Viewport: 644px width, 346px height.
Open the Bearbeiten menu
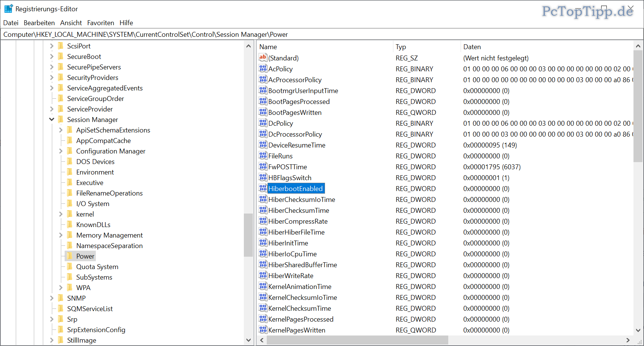(x=39, y=23)
